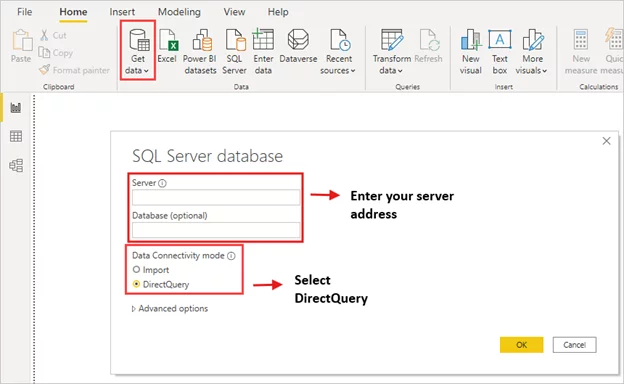Expand Advanced options

coord(170,308)
